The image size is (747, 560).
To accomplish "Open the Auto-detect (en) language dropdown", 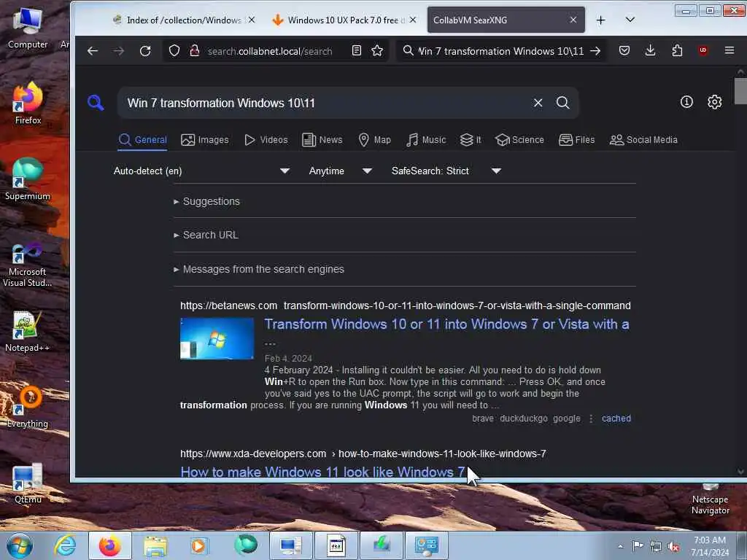I will pyautogui.click(x=201, y=171).
